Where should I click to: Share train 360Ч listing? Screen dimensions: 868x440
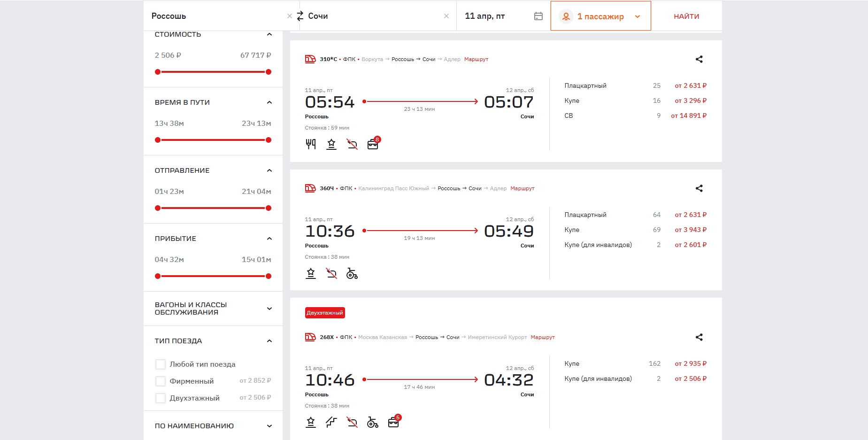click(x=699, y=188)
